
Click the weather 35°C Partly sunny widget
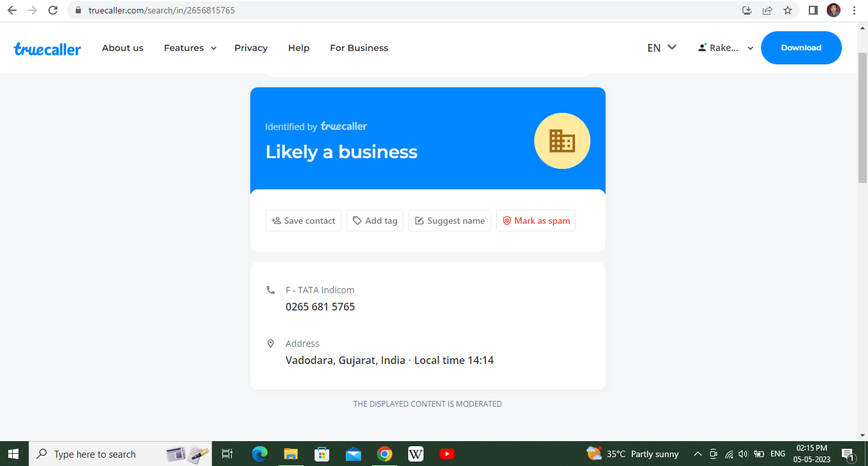point(632,454)
